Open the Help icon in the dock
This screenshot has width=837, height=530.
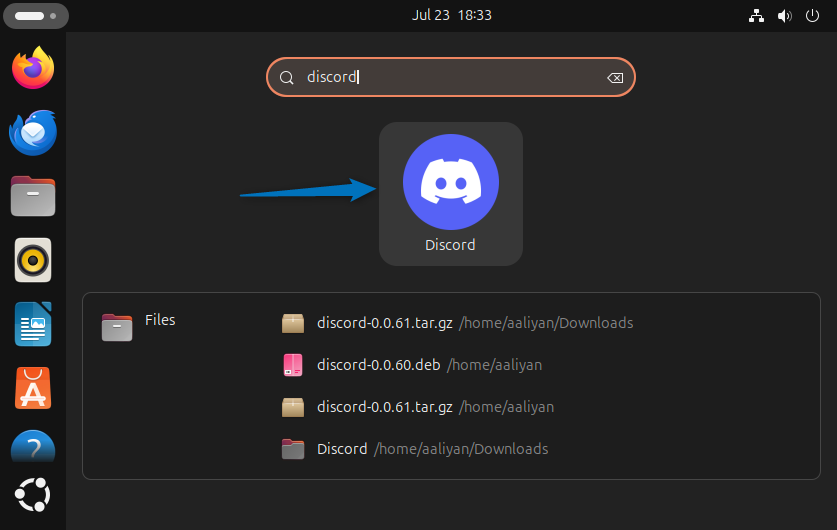33,446
